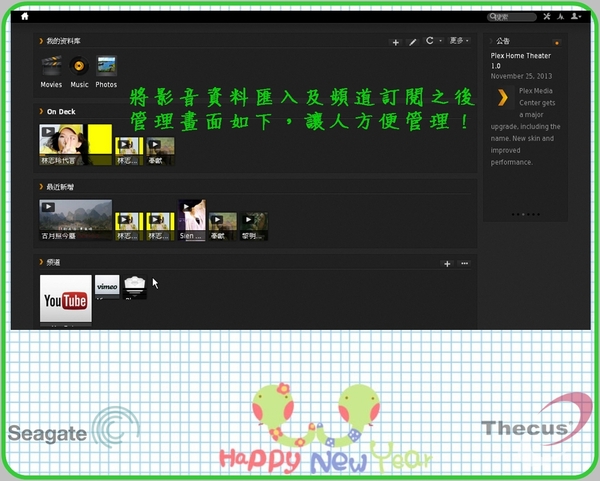Open settings with the wrench-screwdriver icon
The width and height of the screenshot is (600, 481).
(547, 16)
